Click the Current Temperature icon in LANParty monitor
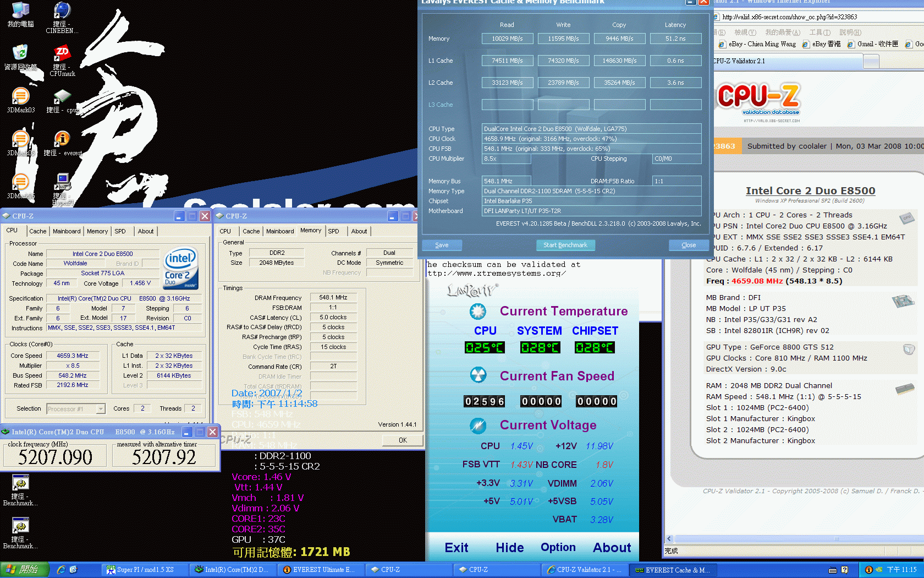Screen dimensions: 924x578 pos(477,312)
